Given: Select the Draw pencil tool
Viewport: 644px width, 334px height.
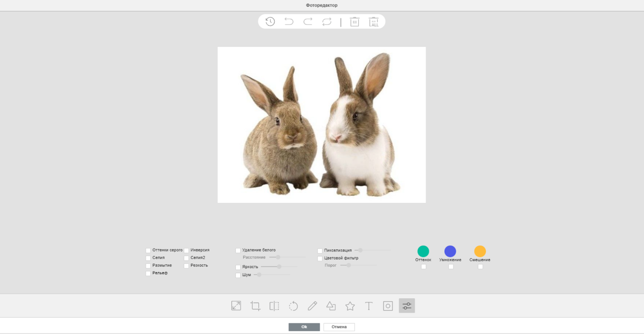Looking at the screenshot, I should 312,306.
